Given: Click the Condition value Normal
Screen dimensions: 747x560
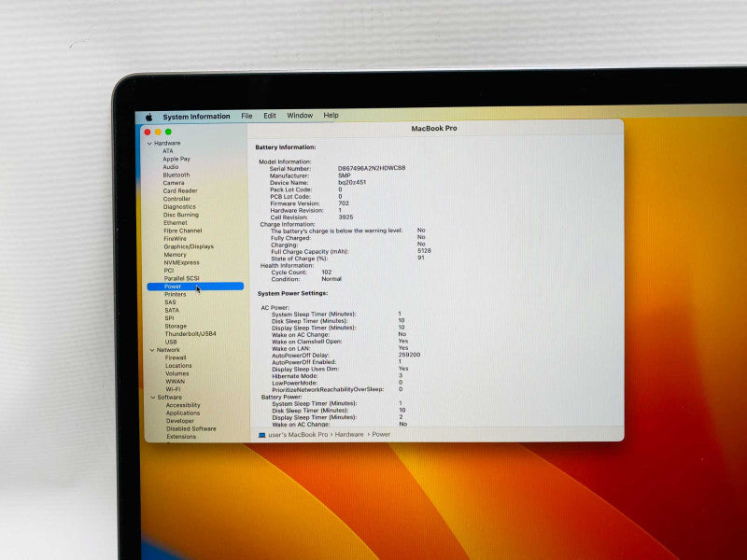Looking at the screenshot, I should point(331,279).
